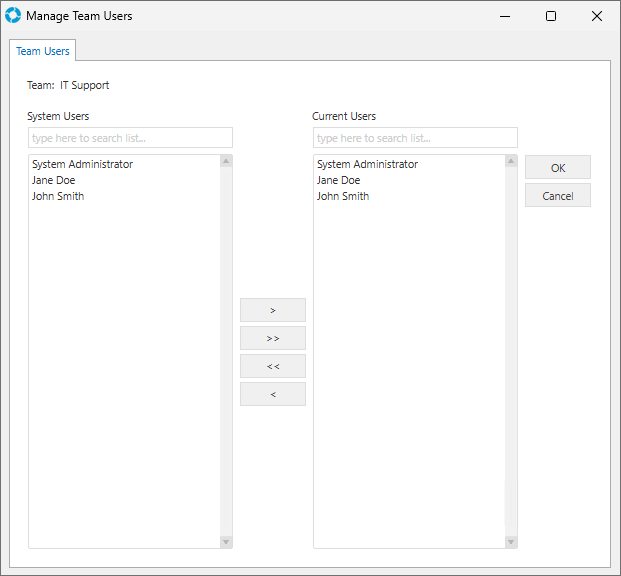Click the app icon in title bar
This screenshot has height=576, width=621.
pyautogui.click(x=13, y=16)
